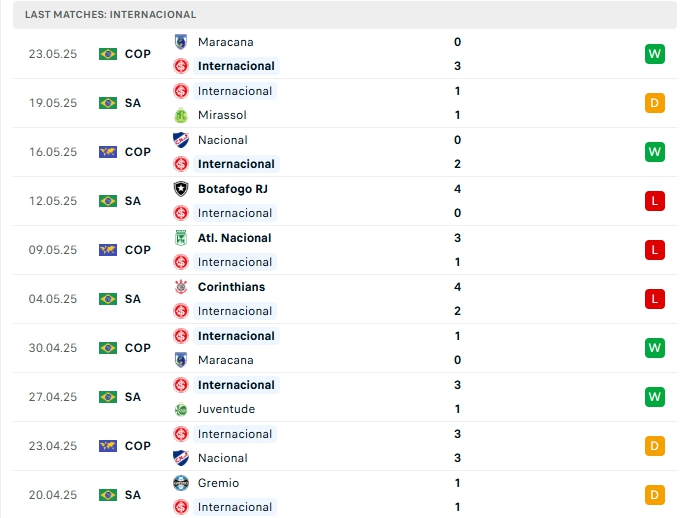The image size is (688, 518).
Task: Click COP competition label on 09.05.25 row
Action: 138,250
